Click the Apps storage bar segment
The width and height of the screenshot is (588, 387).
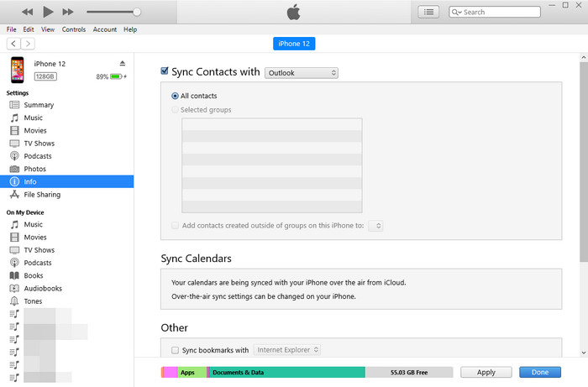coord(192,373)
